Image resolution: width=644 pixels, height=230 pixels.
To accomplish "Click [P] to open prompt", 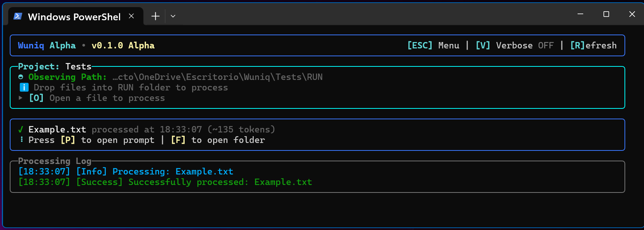I will point(107,140).
